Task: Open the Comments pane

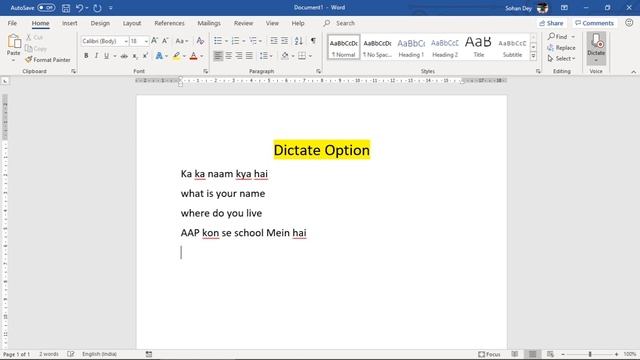Action: coord(594,23)
